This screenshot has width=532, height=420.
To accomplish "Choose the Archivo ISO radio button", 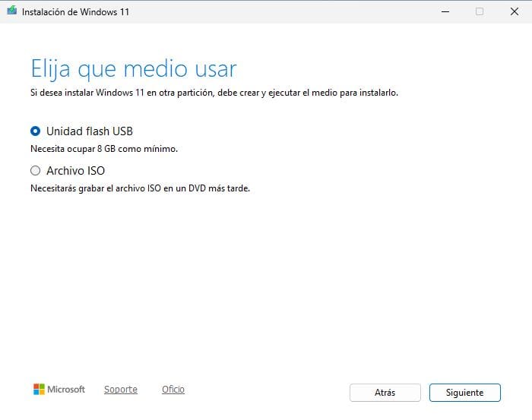I will pos(35,171).
